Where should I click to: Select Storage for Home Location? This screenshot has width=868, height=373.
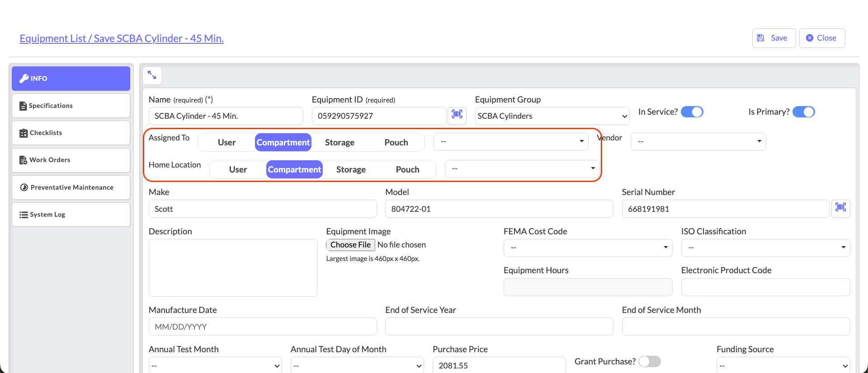click(351, 169)
